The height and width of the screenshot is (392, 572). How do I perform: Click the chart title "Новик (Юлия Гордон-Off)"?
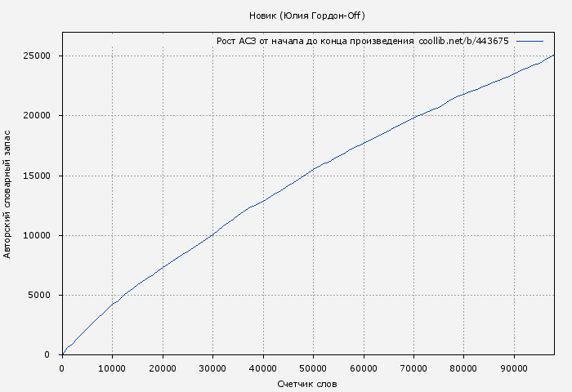[x=306, y=16]
